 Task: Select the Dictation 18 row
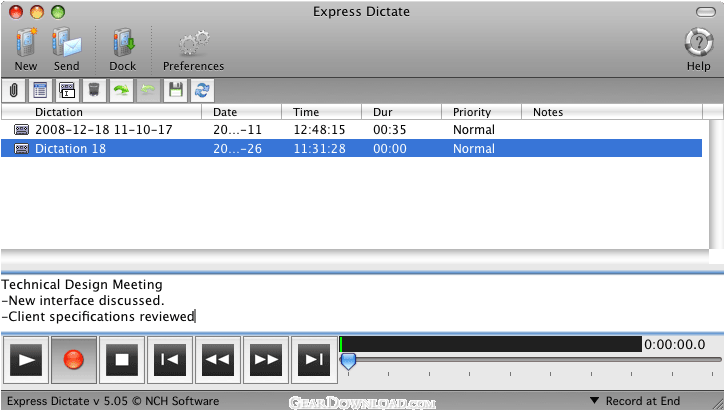[x=351, y=148]
